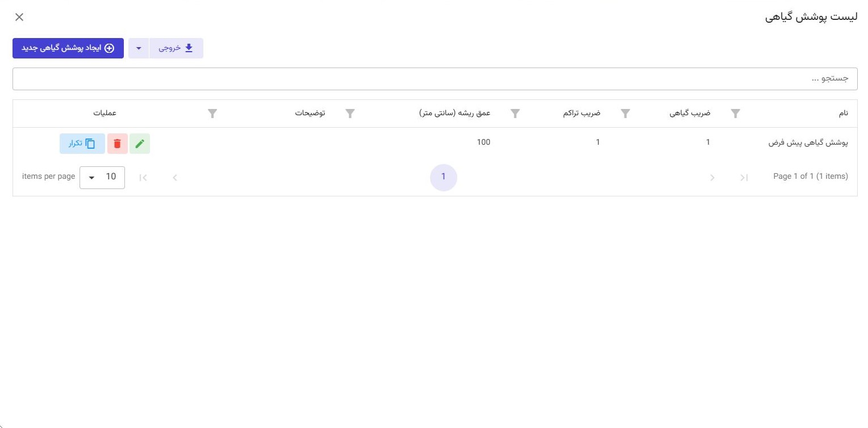Viewport: 868px width, 428px height.
Task: Click the red trash delete icon
Action: coord(118,144)
